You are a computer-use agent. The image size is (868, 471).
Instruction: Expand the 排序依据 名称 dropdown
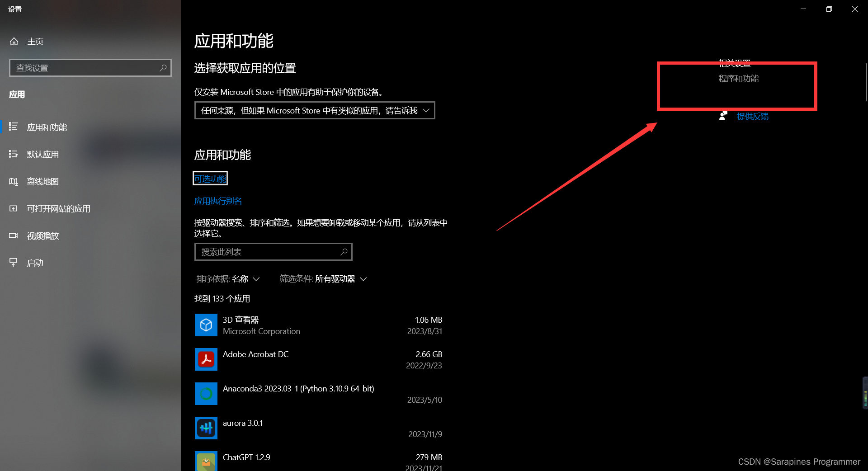coord(228,279)
